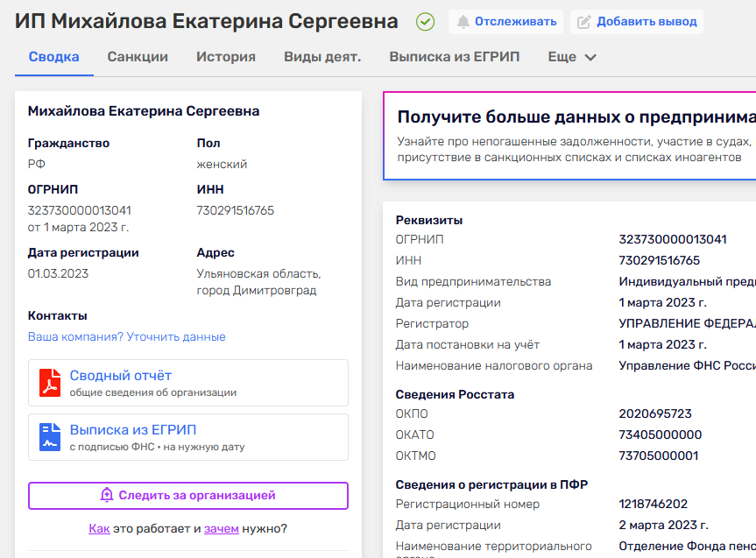
Task: Open the Еще menu item
Action: click(x=572, y=57)
